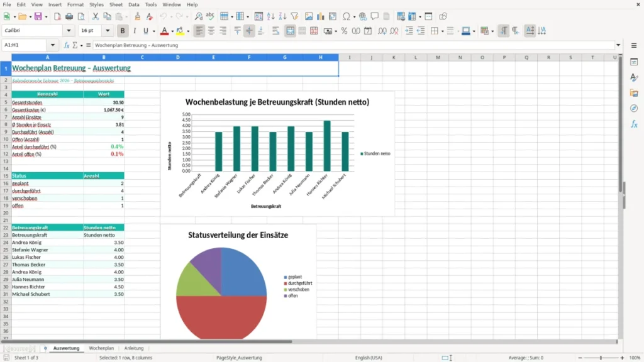Apply red font color swatch
644x362 pixels.
(164, 31)
